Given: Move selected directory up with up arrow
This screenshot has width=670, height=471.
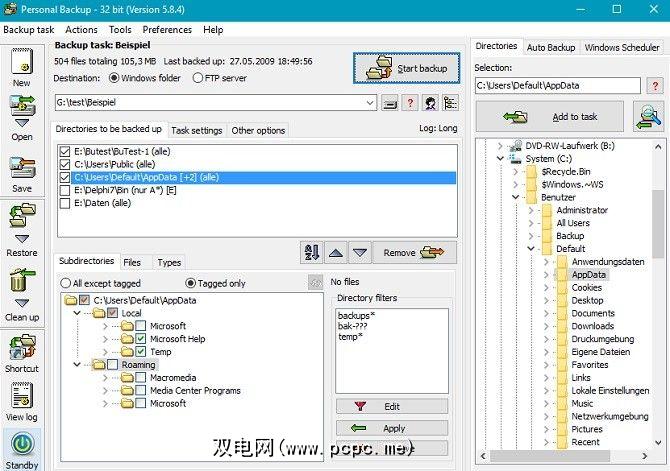Looking at the screenshot, I should 336,253.
